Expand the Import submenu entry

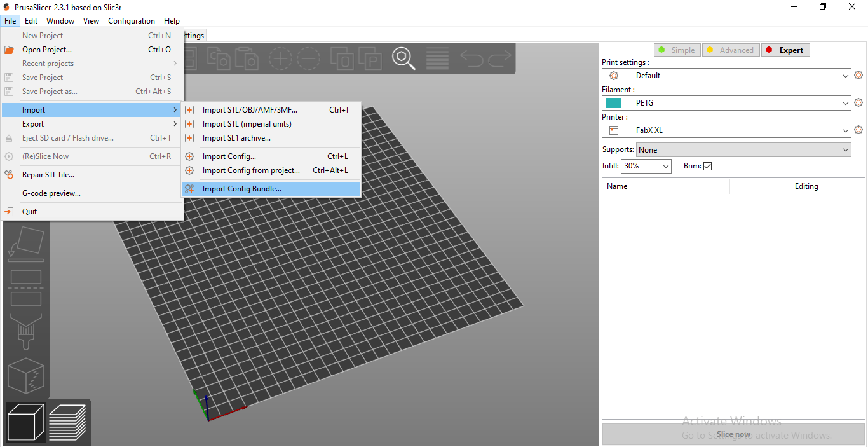[93, 110]
